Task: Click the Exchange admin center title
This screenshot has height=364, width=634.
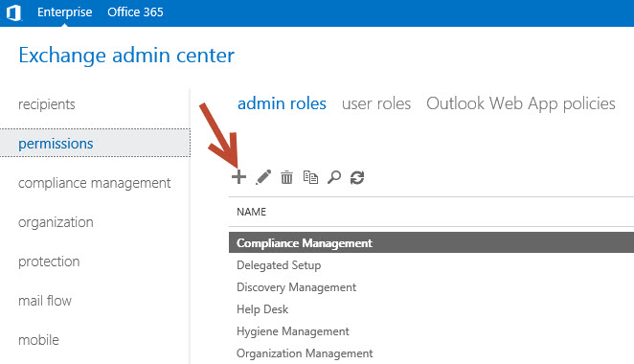Action: [126, 56]
